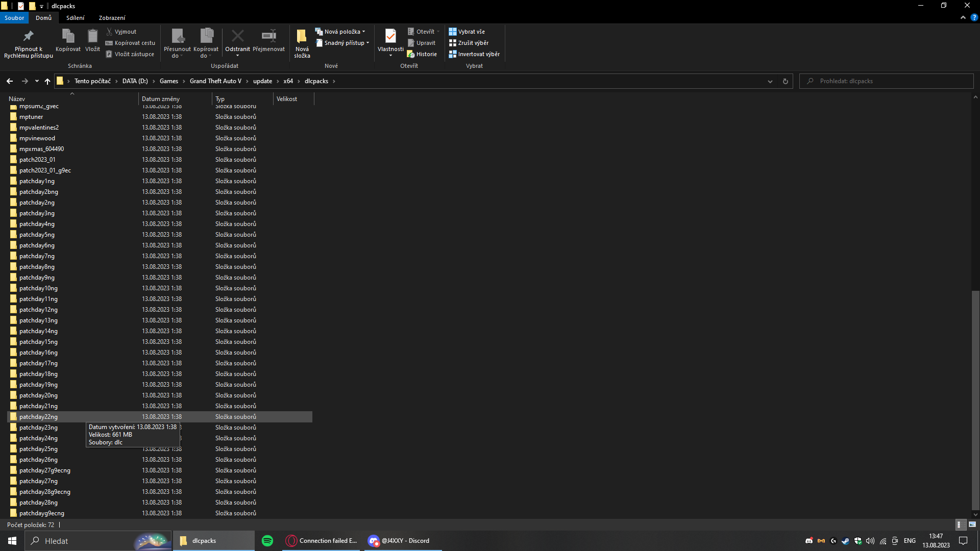Click Kopírovat cestu button
Viewport: 980px width, 551px height.
131,43
